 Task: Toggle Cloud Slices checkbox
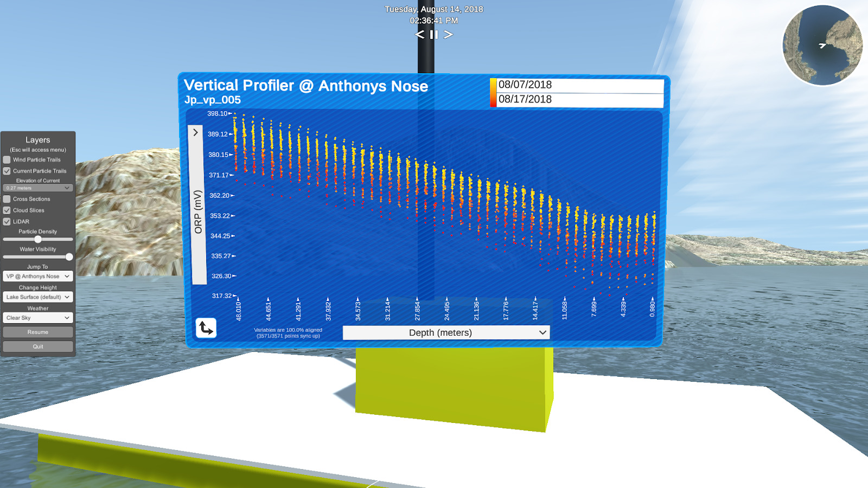coord(7,210)
